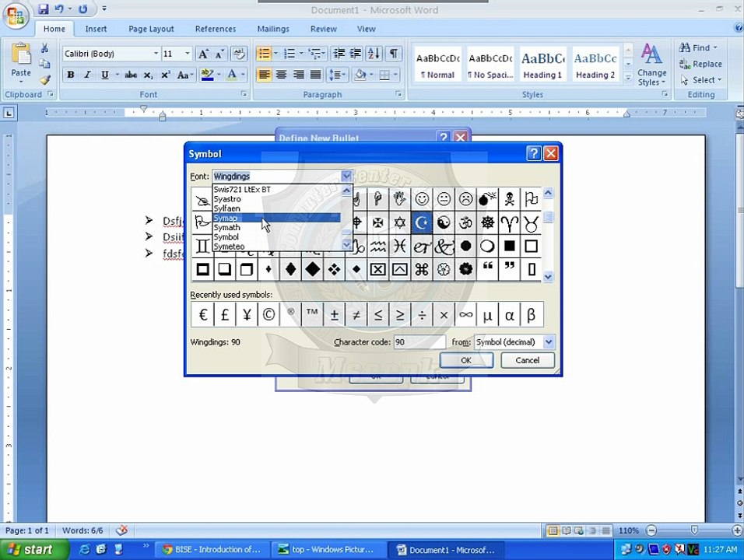
Task: Toggle Center alignment
Action: click(282, 75)
